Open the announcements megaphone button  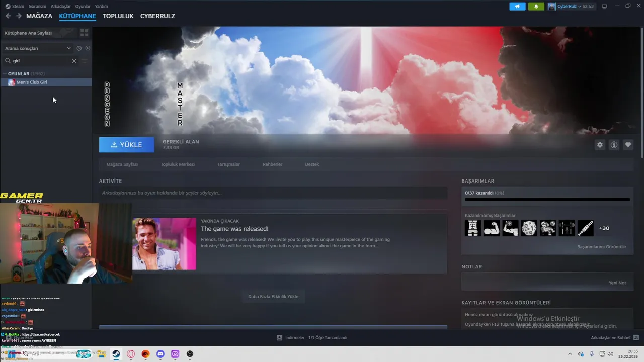tap(517, 6)
